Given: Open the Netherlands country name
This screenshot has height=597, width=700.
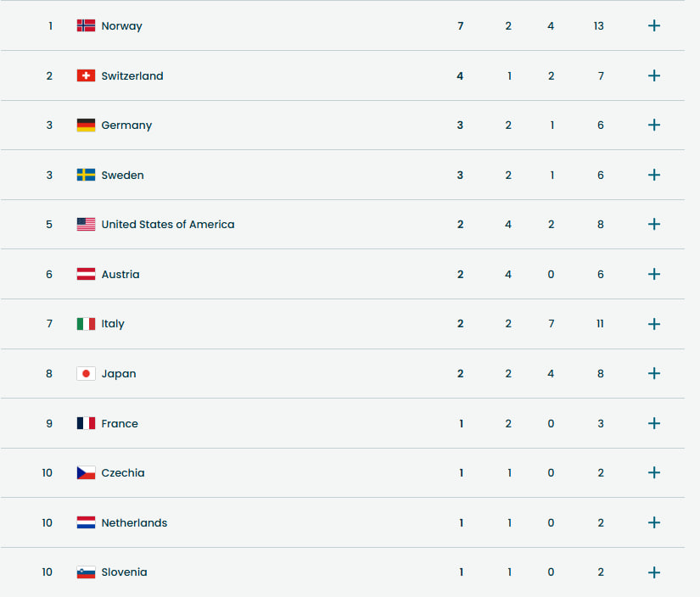Looking at the screenshot, I should pos(134,522).
